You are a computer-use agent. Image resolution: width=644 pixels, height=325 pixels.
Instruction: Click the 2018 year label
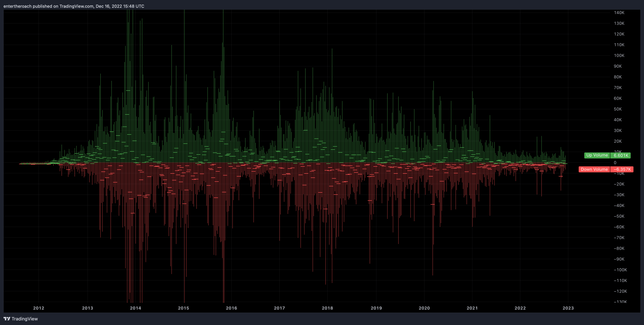[x=327, y=308]
